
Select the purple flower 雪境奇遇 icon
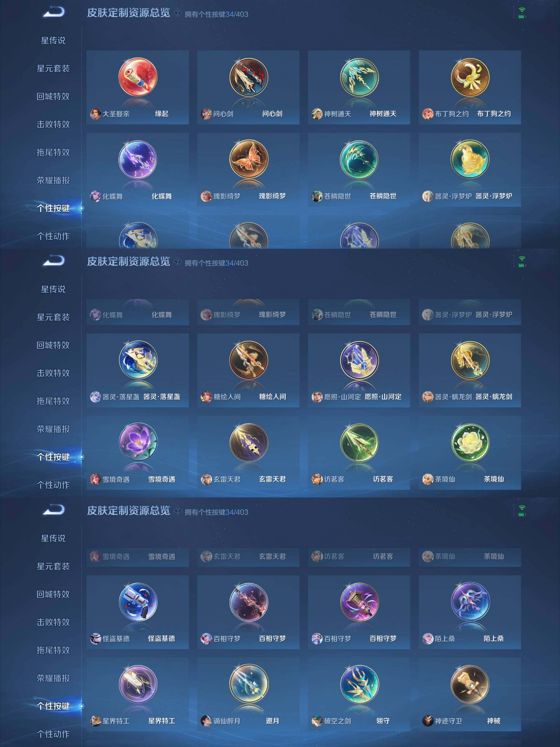coord(138,442)
